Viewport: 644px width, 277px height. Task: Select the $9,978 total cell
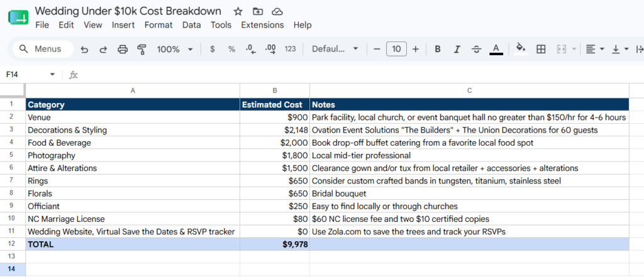275,244
